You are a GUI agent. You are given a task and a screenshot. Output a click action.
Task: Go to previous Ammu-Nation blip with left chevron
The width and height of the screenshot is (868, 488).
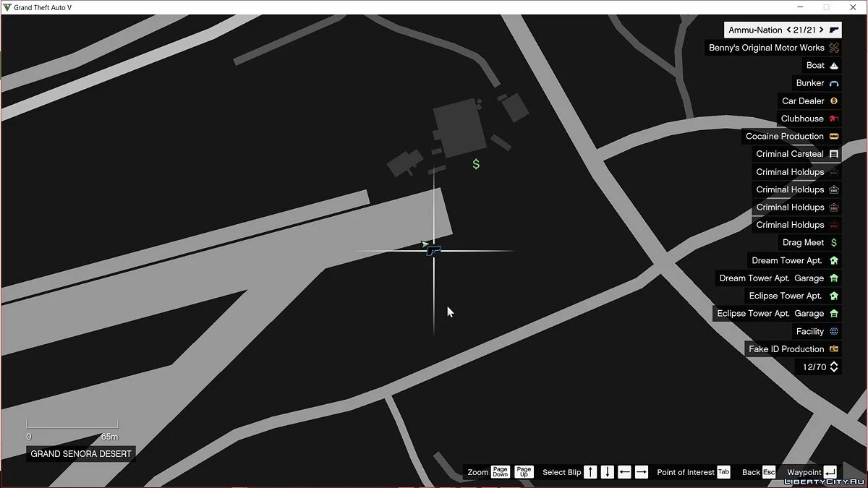(x=788, y=30)
